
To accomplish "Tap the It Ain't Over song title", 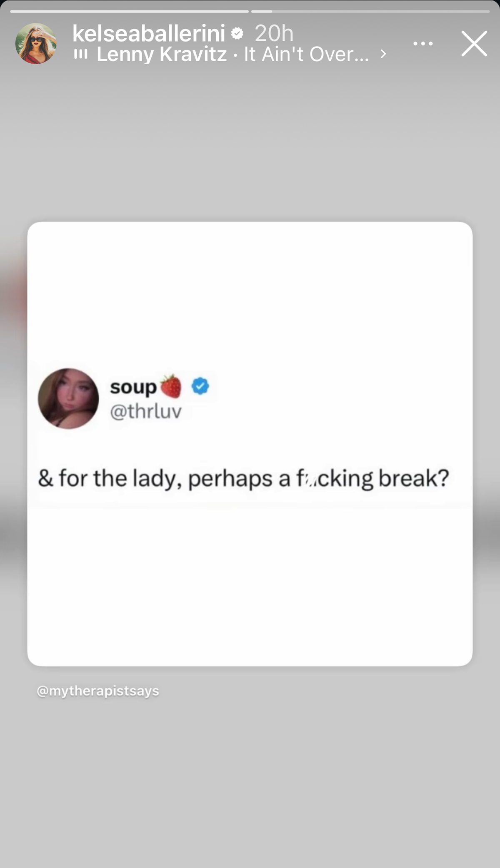I will [307, 54].
